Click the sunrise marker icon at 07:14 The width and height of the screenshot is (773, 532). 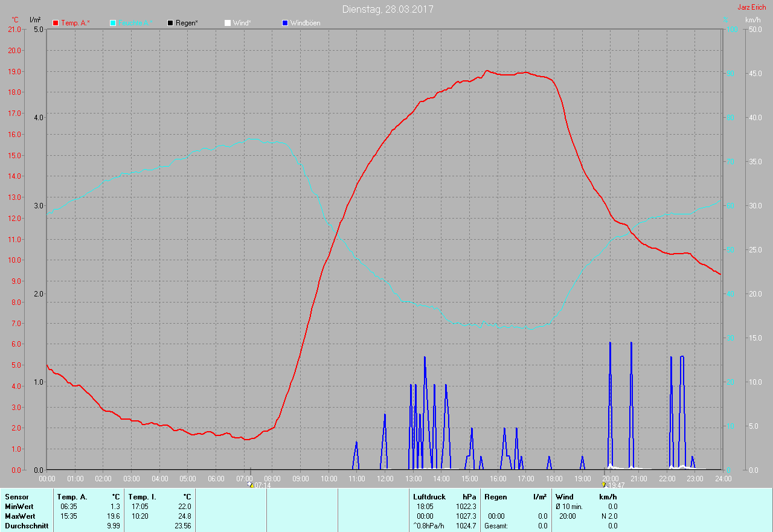250,484
